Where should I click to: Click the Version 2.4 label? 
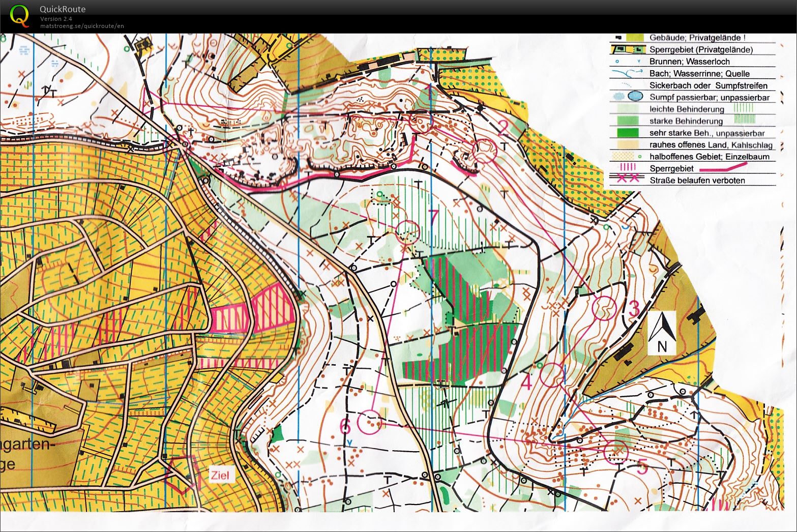tap(56, 19)
